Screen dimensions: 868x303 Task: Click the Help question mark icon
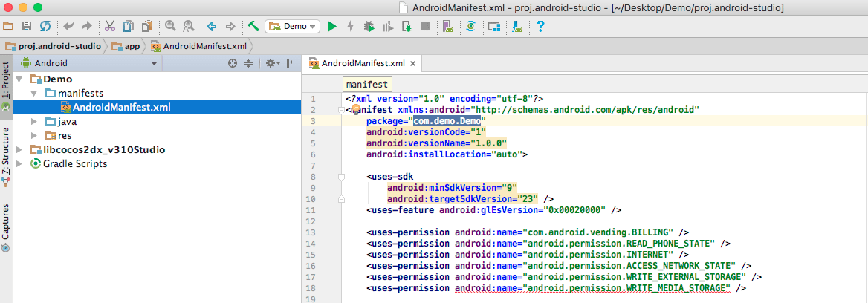click(x=540, y=26)
